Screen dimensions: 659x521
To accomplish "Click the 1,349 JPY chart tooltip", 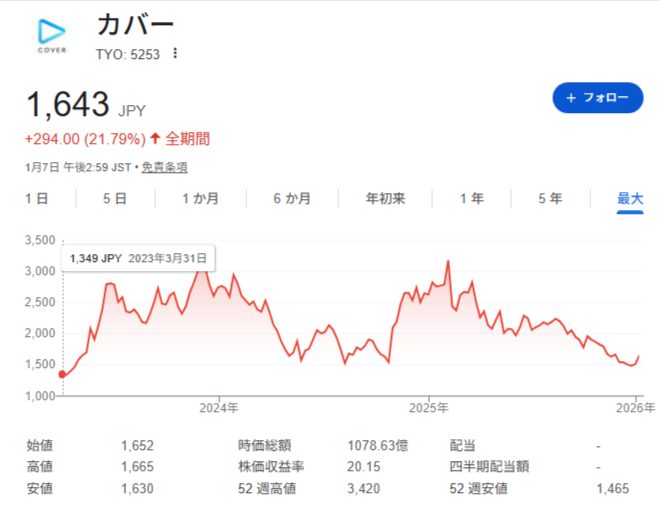I will pyautogui.click(x=140, y=258).
